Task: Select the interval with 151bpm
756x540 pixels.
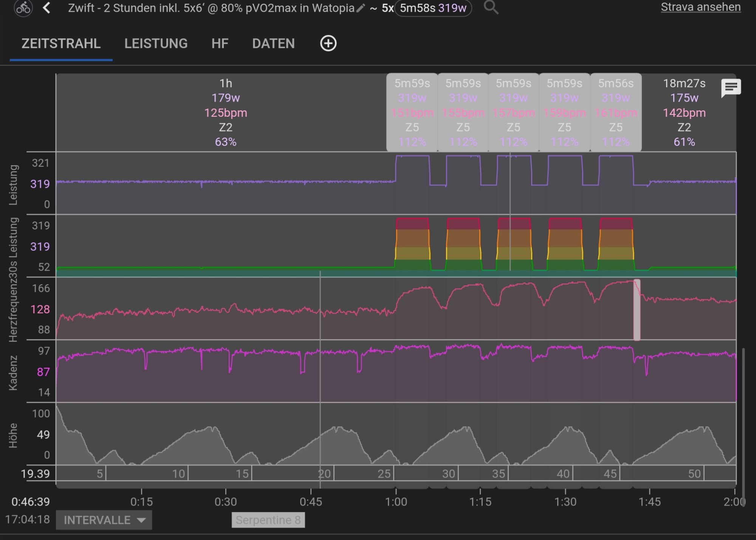Action: tap(412, 113)
